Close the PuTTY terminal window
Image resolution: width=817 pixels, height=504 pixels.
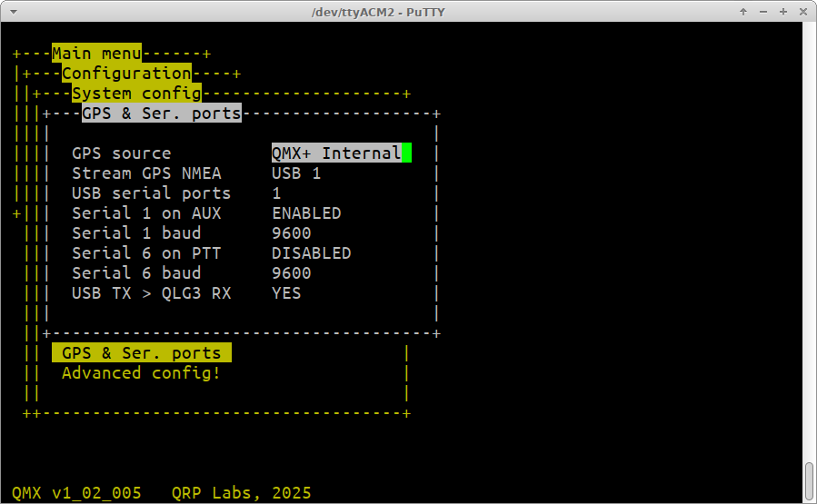pyautogui.click(x=802, y=12)
